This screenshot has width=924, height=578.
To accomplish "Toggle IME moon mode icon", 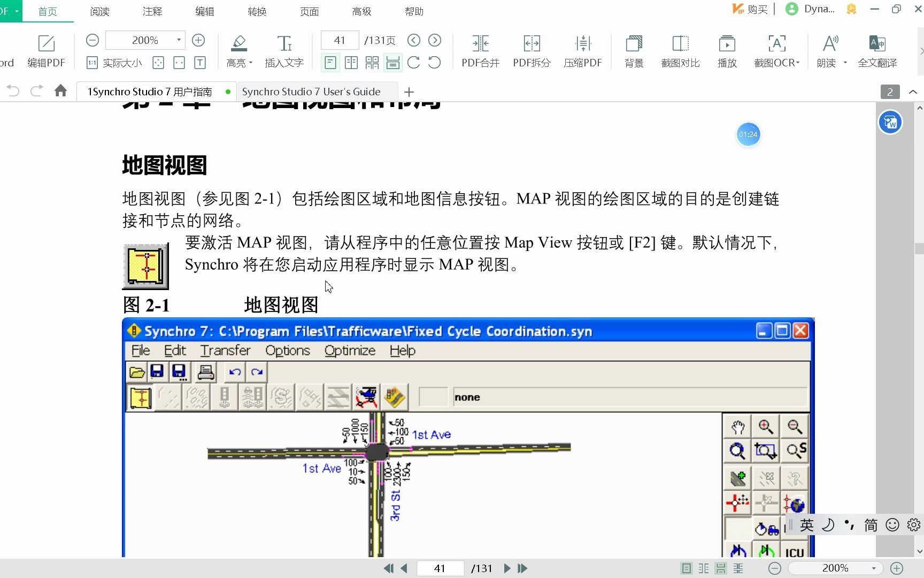I will (x=828, y=525).
